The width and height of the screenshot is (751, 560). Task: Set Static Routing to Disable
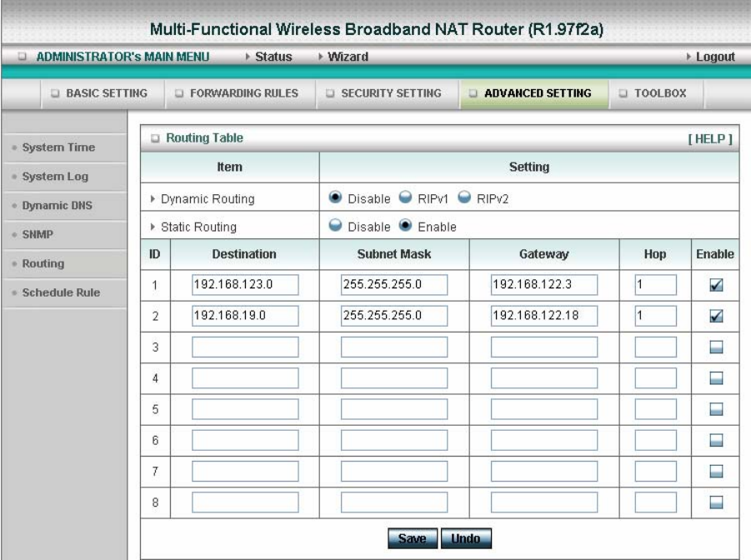tap(335, 225)
